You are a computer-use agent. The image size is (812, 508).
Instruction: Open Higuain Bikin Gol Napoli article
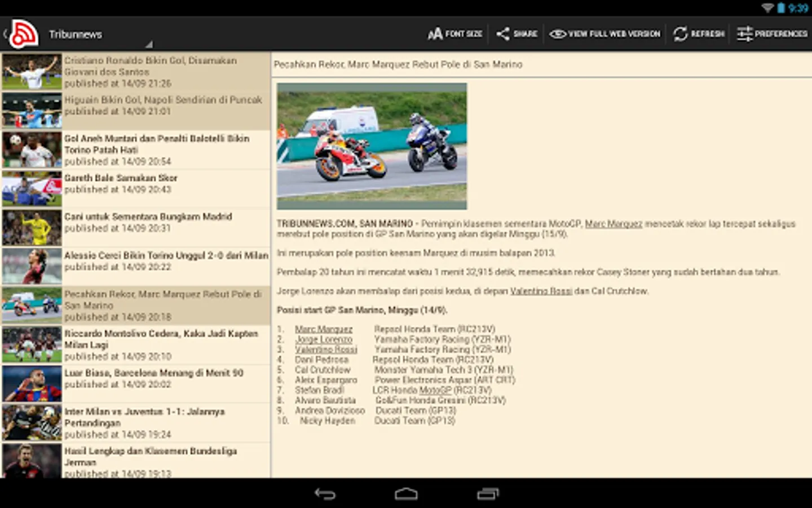(136, 111)
